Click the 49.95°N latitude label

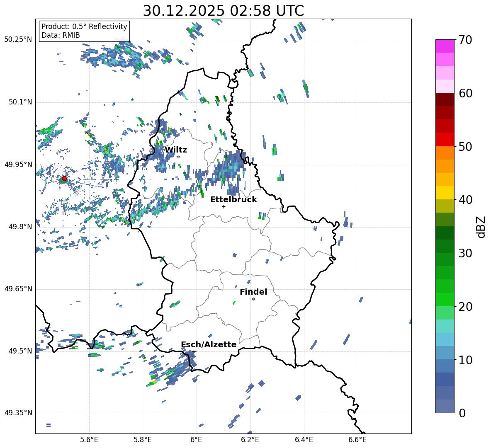(x=18, y=164)
